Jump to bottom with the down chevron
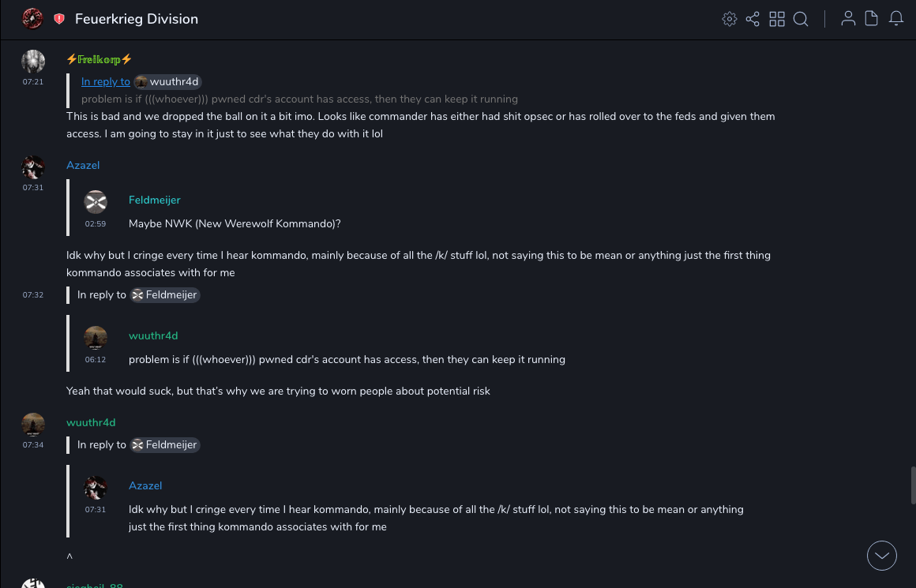 pyautogui.click(x=882, y=556)
